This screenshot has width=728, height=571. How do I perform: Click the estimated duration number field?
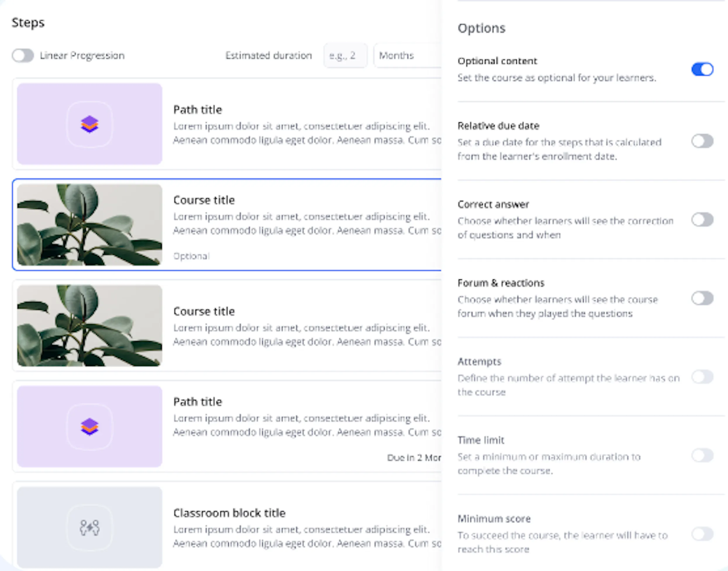345,56
